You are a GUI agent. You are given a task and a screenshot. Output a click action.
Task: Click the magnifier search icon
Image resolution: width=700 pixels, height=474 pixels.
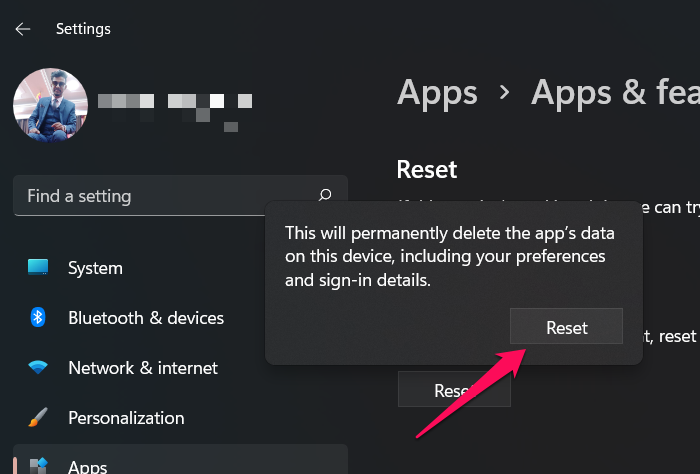[325, 196]
